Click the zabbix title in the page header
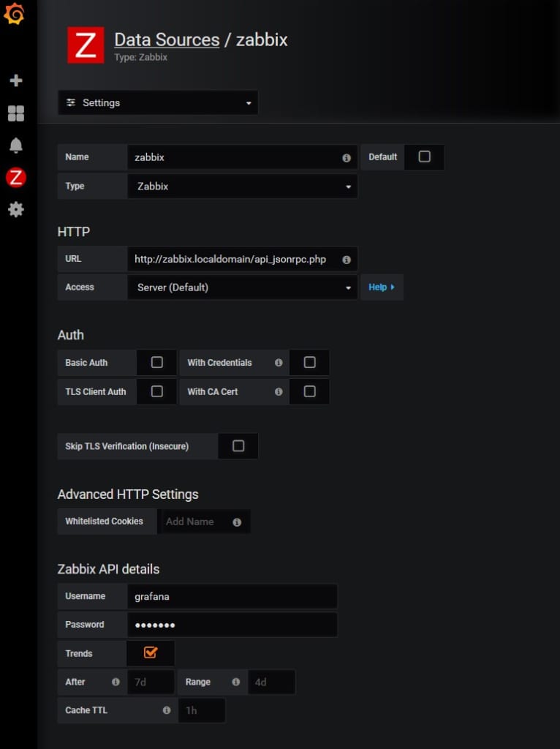Image resolution: width=560 pixels, height=749 pixels. (262, 39)
